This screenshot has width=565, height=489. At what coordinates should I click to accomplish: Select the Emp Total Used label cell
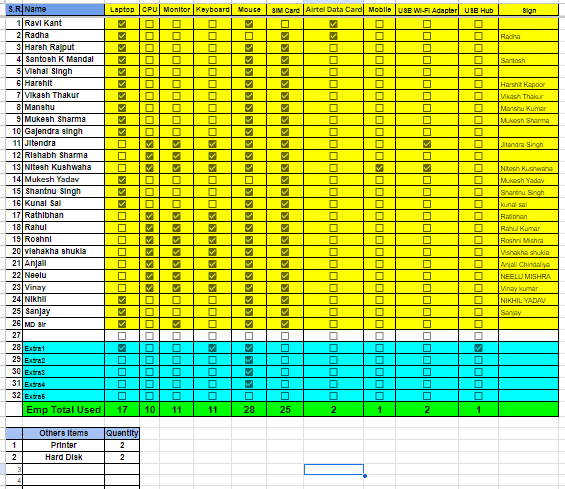pyautogui.click(x=63, y=410)
